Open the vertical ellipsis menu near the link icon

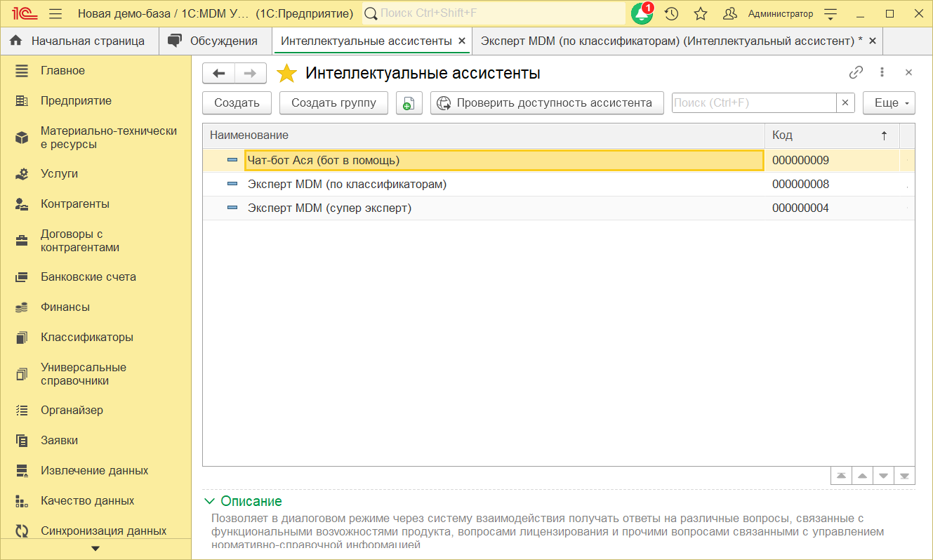882,72
